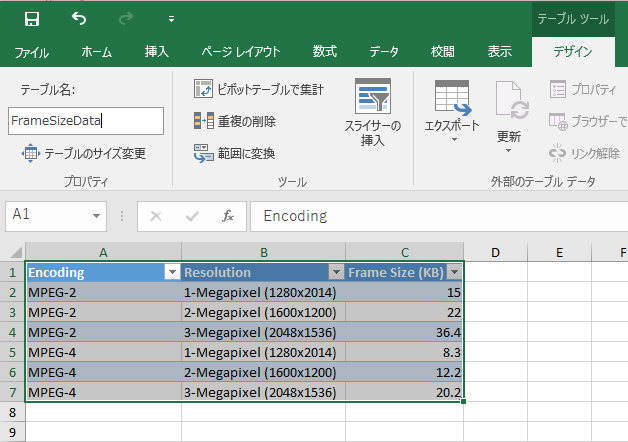
Task: Click row 7 cell 3-Megapixel (2048x1536)
Action: (264, 392)
